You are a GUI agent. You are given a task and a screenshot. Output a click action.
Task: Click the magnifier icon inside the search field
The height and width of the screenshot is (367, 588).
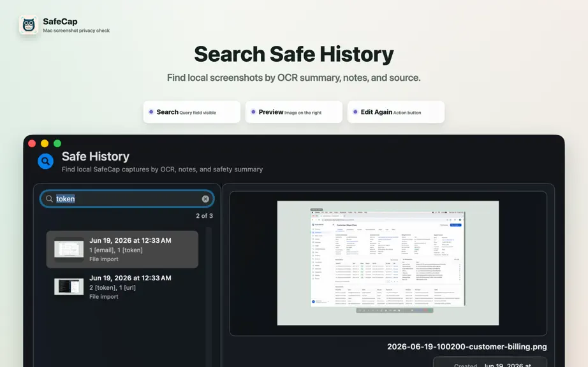(49, 199)
